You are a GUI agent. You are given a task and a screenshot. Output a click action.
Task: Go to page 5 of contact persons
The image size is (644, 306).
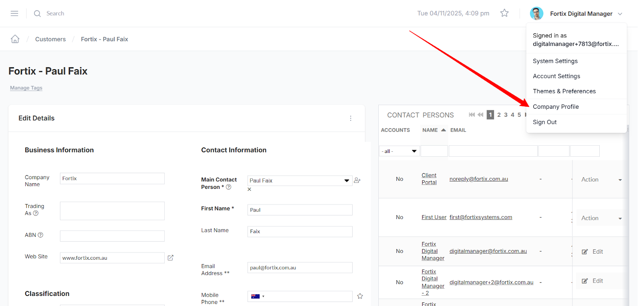pyautogui.click(x=519, y=115)
